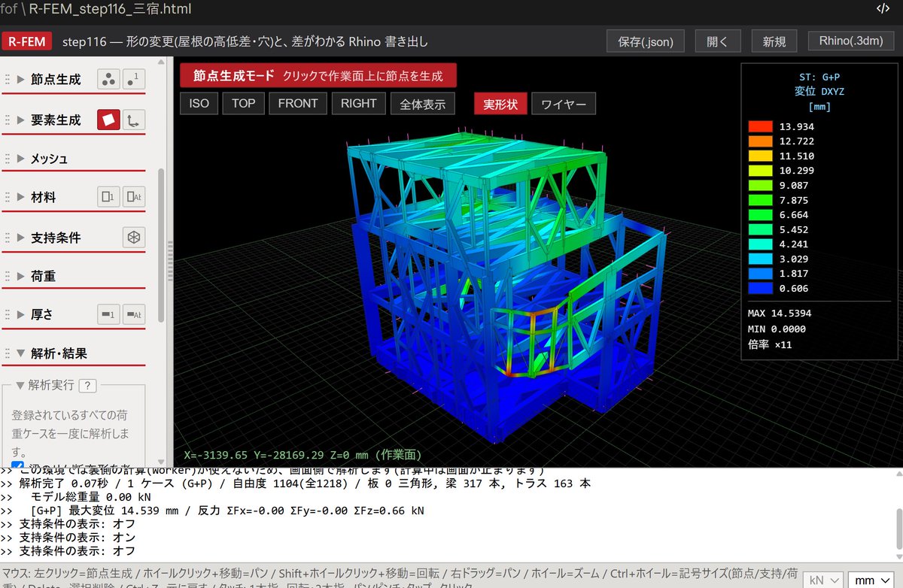903x588 pixels.
Task: Click the thickness 'At' icon beside 厚さ
Action: tap(134, 314)
